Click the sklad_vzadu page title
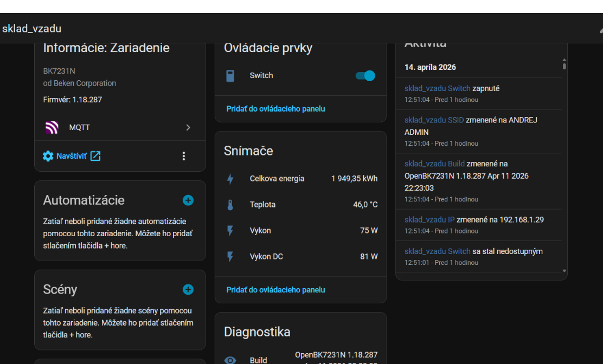 pyautogui.click(x=31, y=28)
